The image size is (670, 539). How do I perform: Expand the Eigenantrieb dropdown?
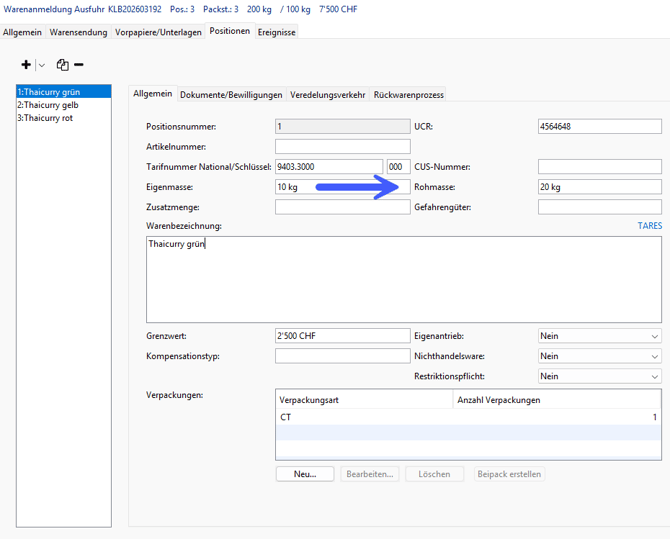(x=654, y=337)
